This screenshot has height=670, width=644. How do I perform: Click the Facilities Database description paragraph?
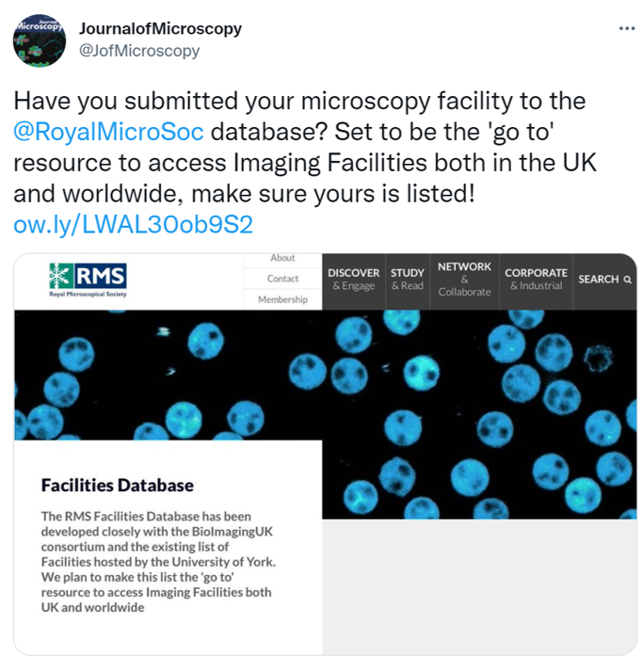point(158,562)
